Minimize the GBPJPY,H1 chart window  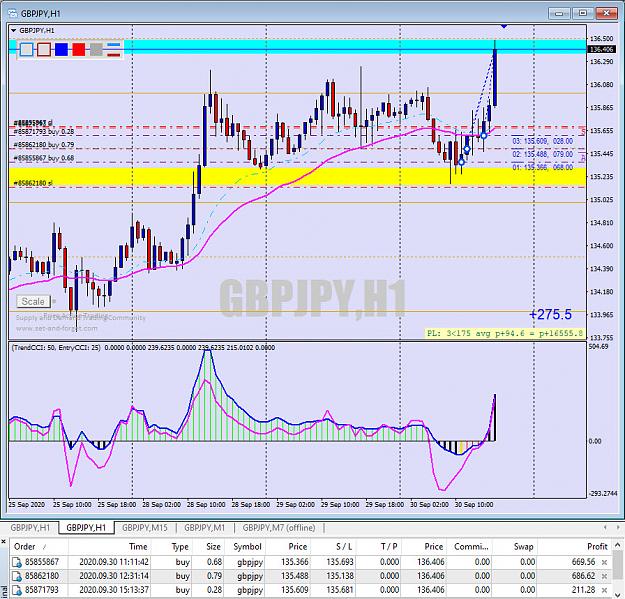559,14
